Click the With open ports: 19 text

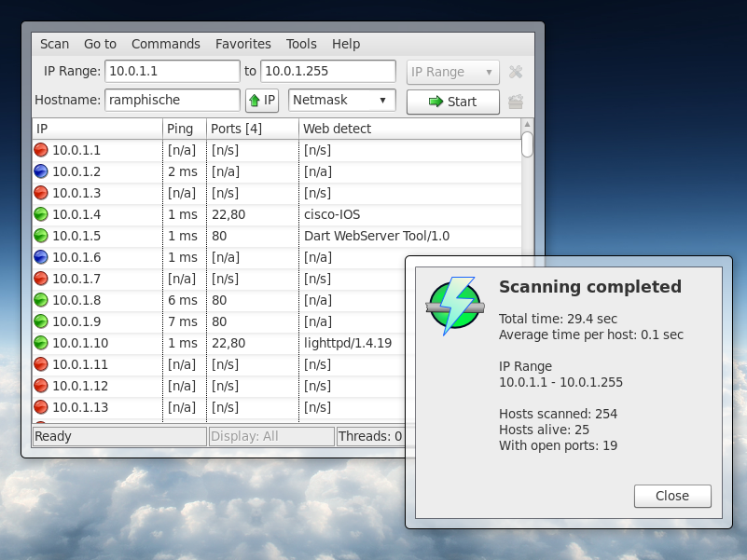pos(558,446)
